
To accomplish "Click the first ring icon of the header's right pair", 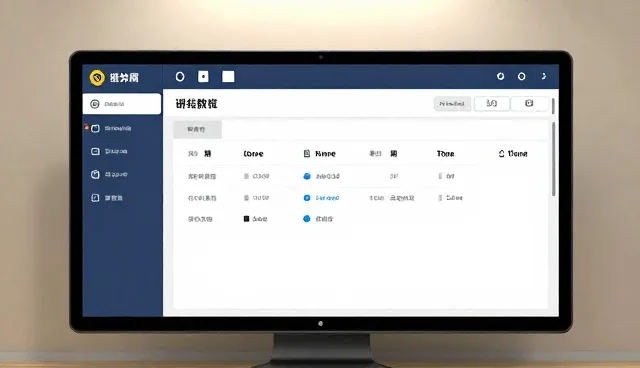I will pyautogui.click(x=500, y=76).
